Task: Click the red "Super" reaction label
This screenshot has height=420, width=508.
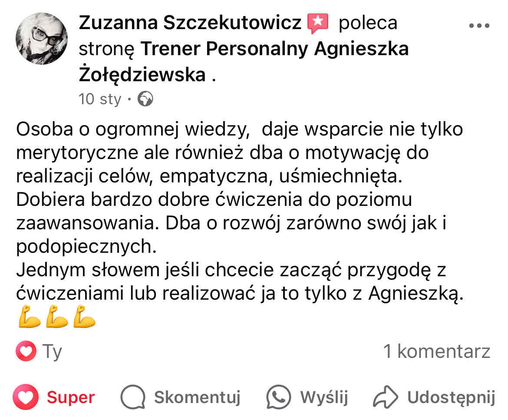Action: pos(71,397)
